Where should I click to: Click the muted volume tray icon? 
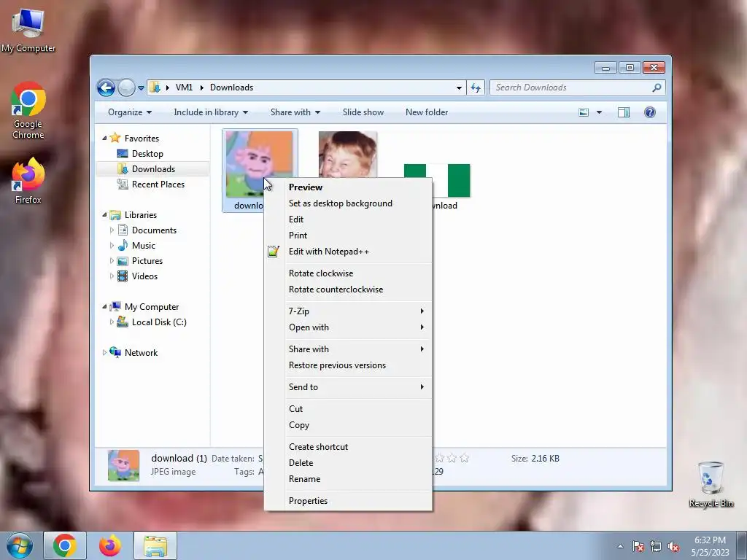pos(673,547)
